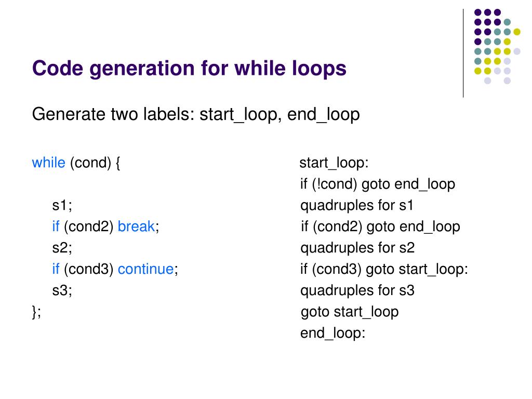The width and height of the screenshot is (532, 399).
Task: Select the "s2;" statement in the source code
Action: pyautogui.click(x=62, y=248)
